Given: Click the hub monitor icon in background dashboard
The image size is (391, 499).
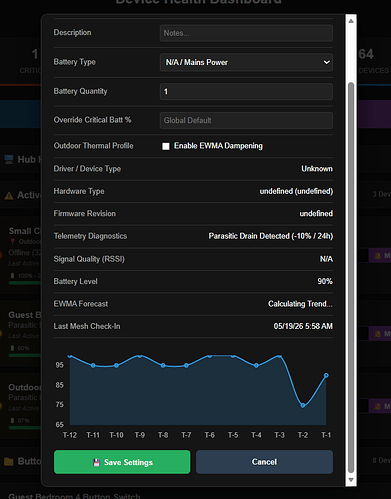Looking at the screenshot, I should click(9, 159).
